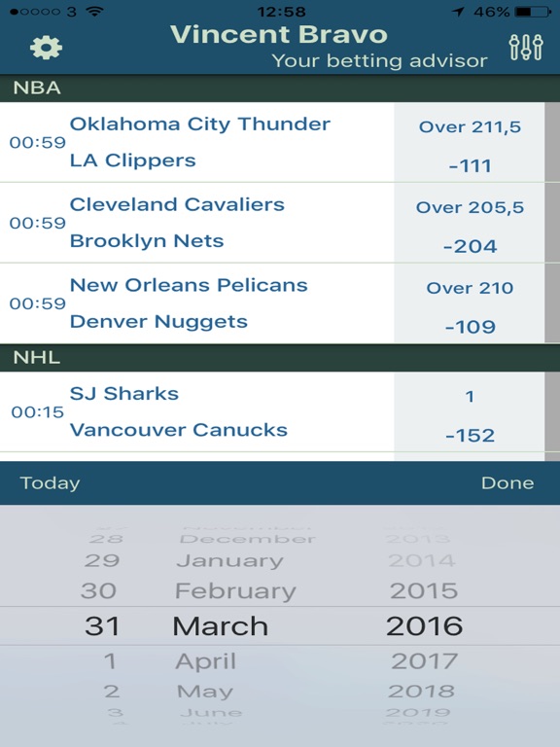The width and height of the screenshot is (560, 747).
Task: Select 2017 in the year picker
Action: pyautogui.click(x=424, y=661)
